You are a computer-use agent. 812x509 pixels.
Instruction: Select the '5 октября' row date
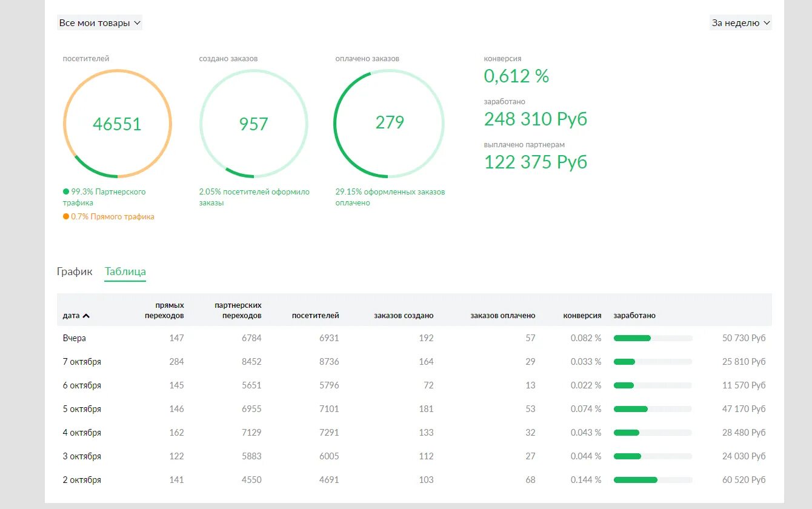click(x=82, y=409)
